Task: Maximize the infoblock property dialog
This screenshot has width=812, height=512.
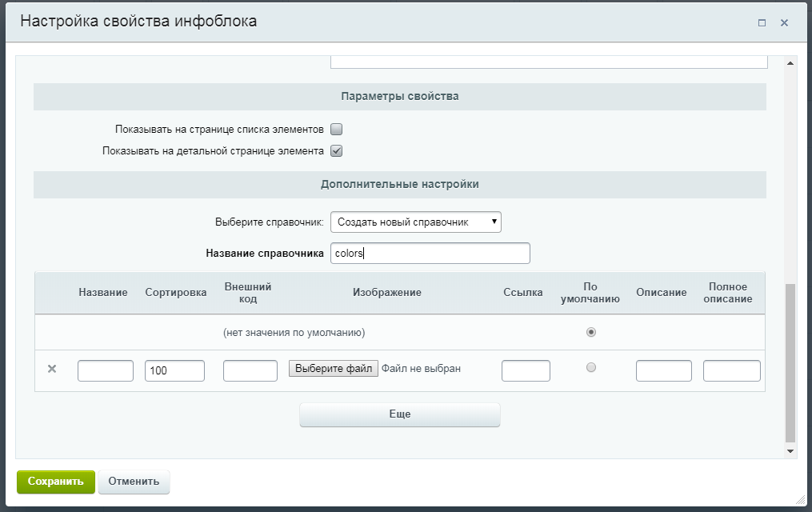Action: (x=762, y=22)
